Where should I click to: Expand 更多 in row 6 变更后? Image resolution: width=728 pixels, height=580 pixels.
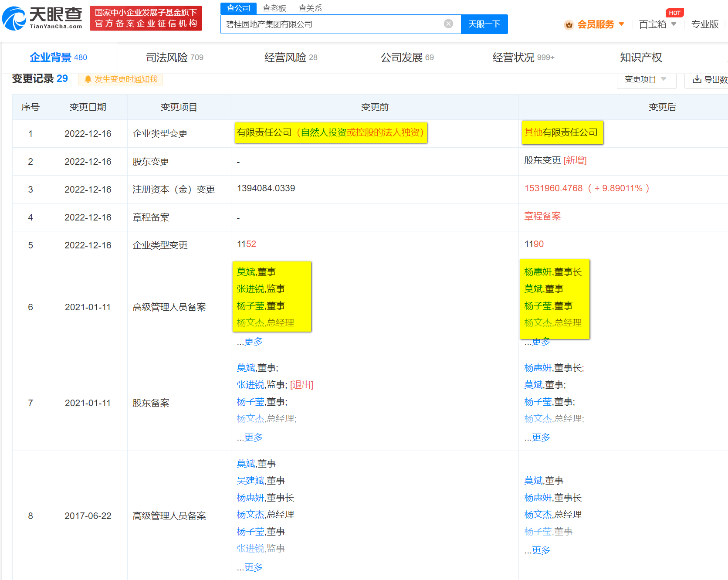coord(541,341)
